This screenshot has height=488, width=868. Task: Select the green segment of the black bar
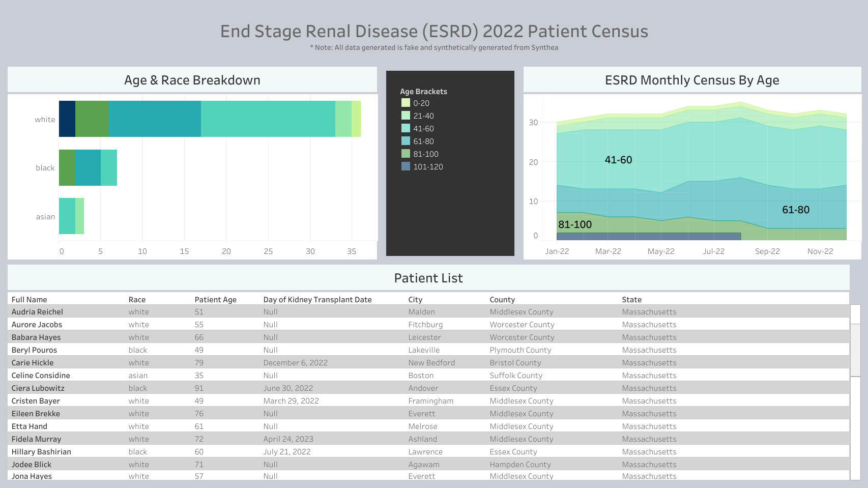[x=67, y=167]
